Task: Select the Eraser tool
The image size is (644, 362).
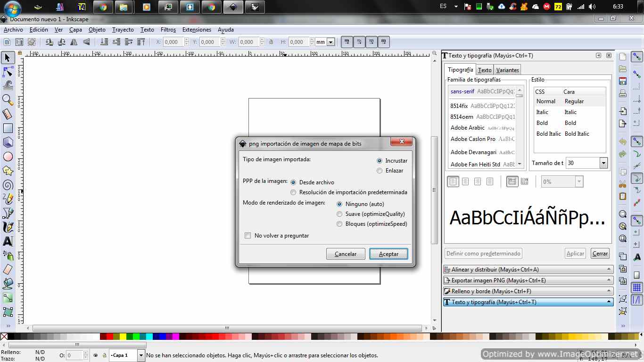Action: (8, 270)
